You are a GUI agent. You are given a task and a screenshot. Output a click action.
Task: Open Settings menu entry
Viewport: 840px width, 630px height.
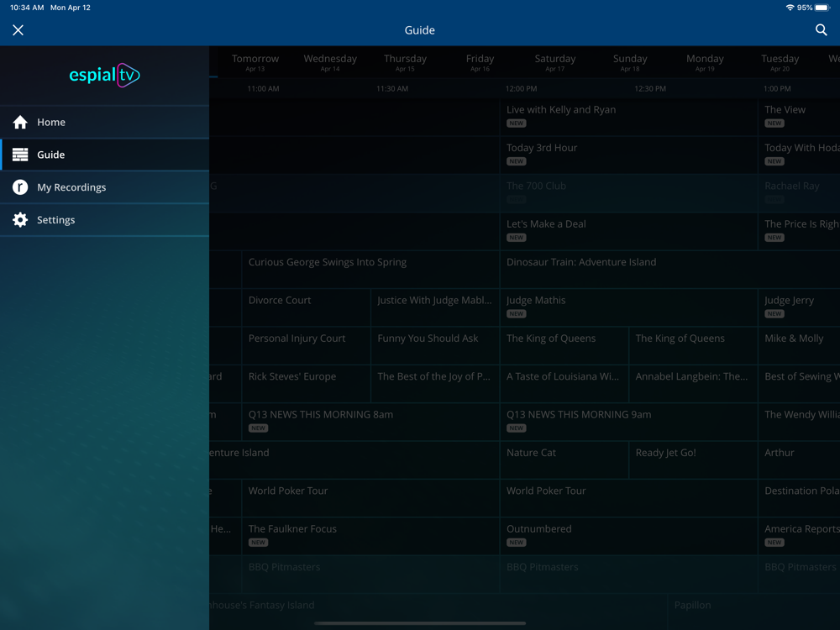coord(104,219)
